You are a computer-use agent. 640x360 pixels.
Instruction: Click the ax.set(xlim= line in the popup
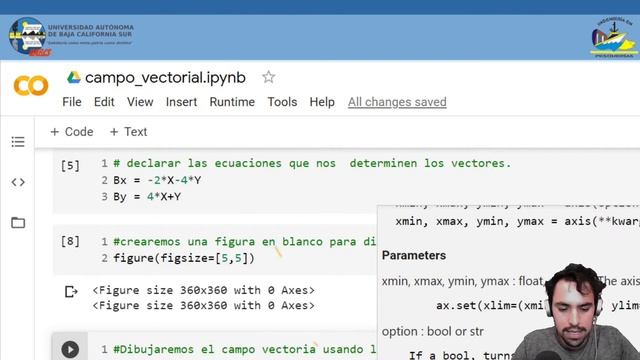[490, 305]
